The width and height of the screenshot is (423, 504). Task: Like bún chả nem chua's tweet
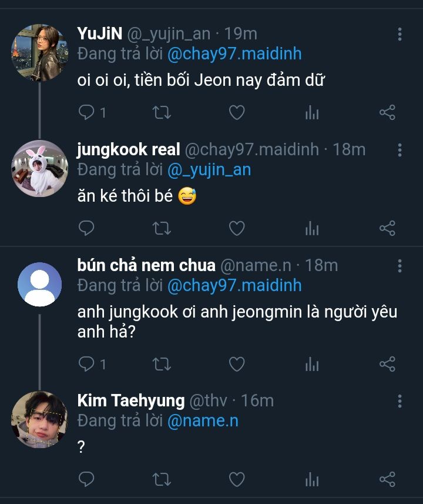pyautogui.click(x=236, y=365)
